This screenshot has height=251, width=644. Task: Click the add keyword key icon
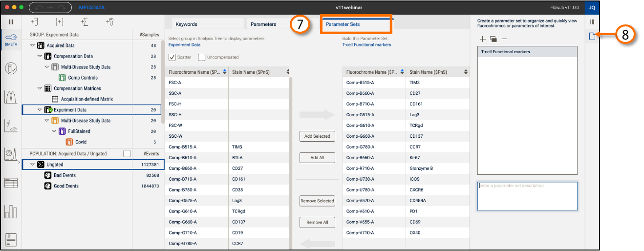(110, 22)
